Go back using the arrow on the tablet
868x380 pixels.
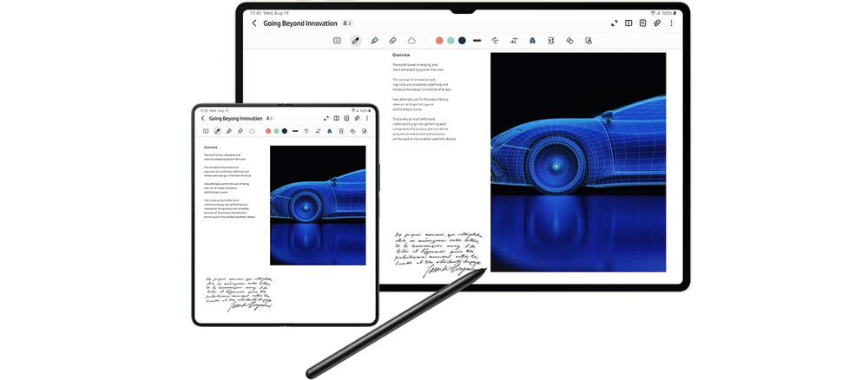tap(254, 23)
